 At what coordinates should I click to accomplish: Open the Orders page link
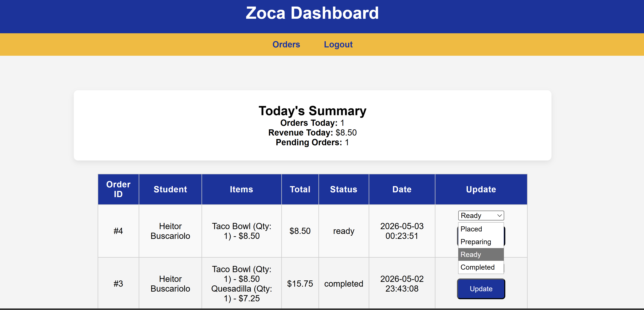[286, 44]
